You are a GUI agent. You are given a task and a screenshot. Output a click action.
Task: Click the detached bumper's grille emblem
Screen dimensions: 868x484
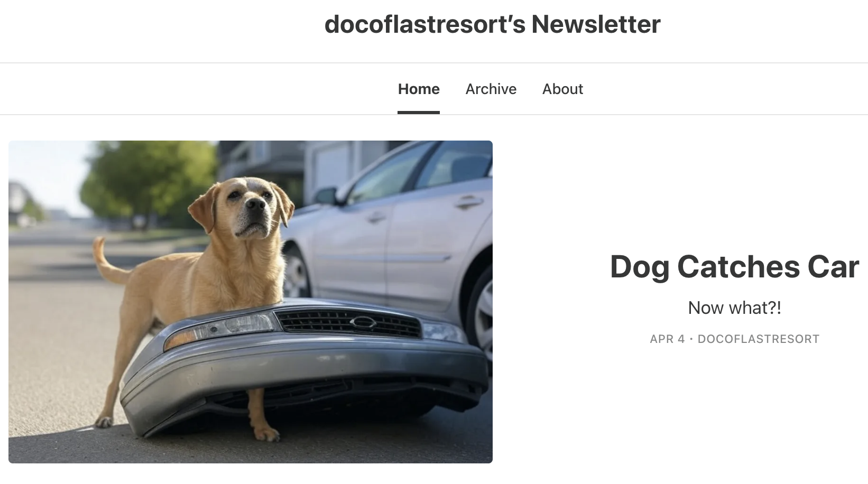(363, 322)
